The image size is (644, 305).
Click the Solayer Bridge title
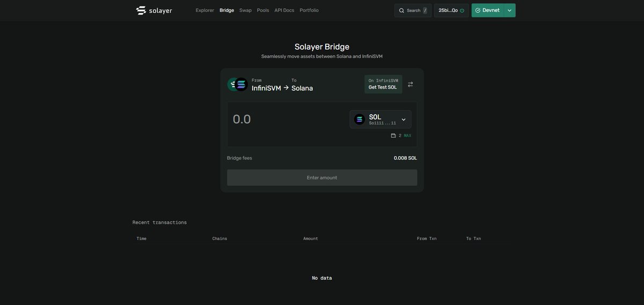click(322, 47)
